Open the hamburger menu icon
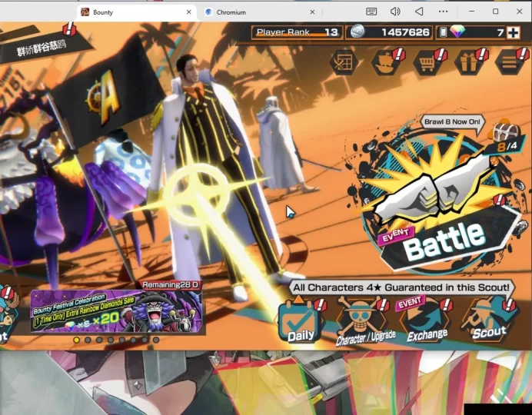Viewport: 532px width, 415px height. coord(510,62)
